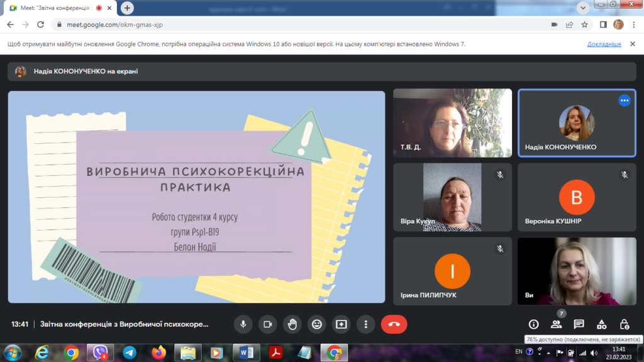Open host controls lock icon
The width and height of the screenshot is (644, 362).
click(624, 324)
